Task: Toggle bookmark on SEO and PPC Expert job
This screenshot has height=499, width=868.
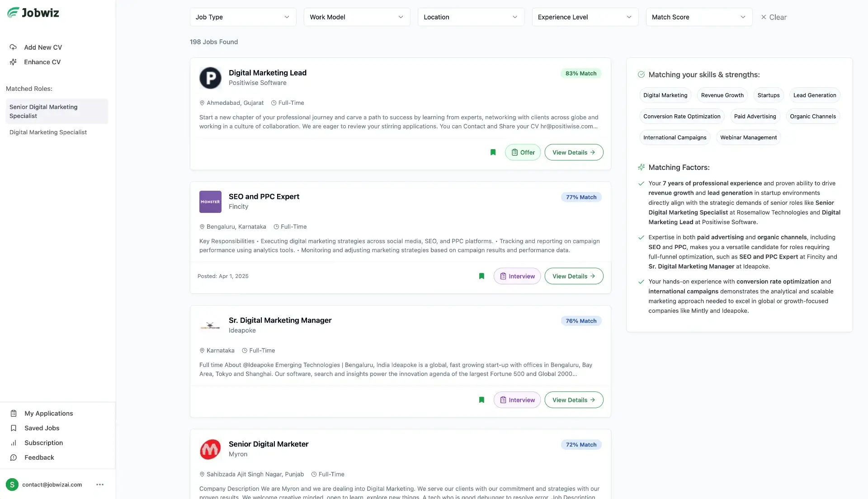Action: (481, 276)
